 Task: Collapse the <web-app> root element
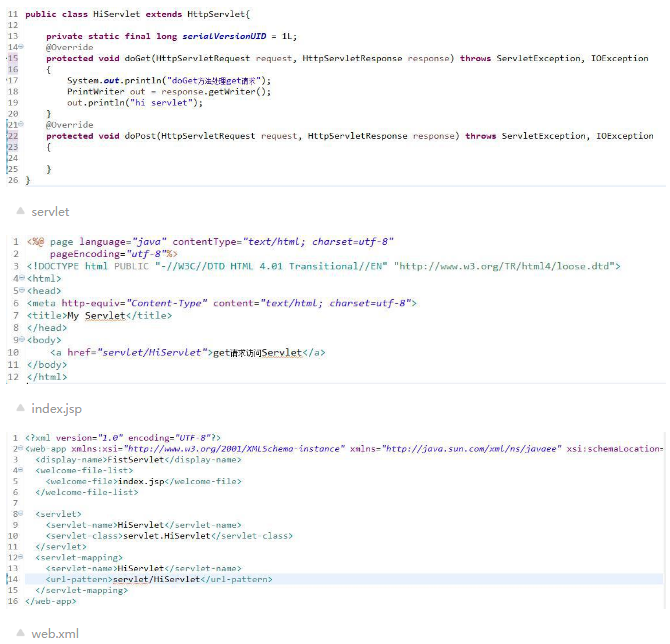coord(20,449)
